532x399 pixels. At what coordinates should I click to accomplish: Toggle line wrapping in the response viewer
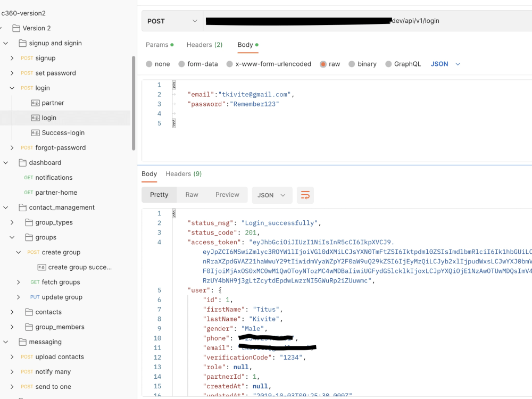pyautogui.click(x=305, y=195)
